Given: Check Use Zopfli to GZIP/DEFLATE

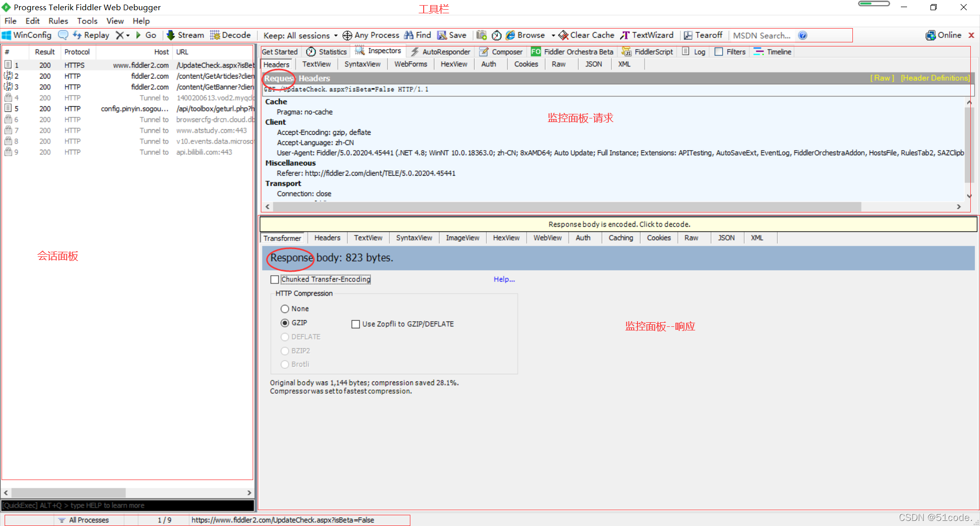Looking at the screenshot, I should click(x=356, y=324).
